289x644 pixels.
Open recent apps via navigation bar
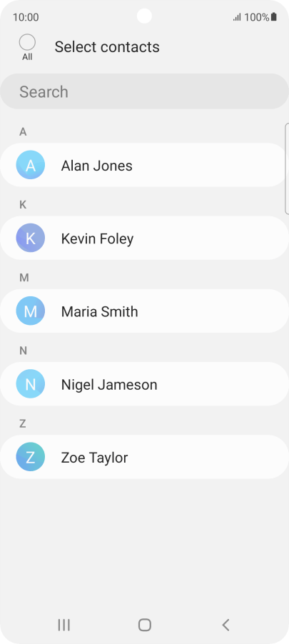(64, 625)
